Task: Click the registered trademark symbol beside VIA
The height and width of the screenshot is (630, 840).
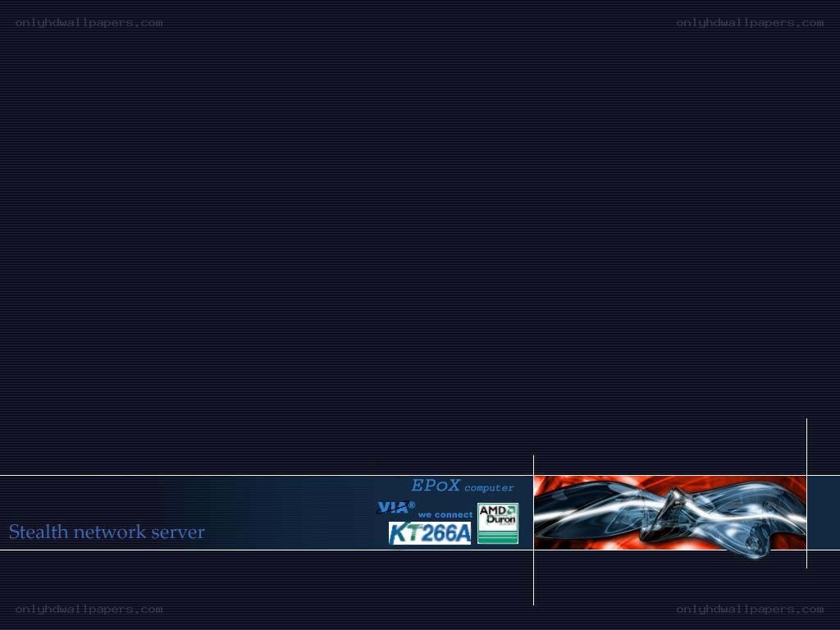Action: pyautogui.click(x=412, y=504)
